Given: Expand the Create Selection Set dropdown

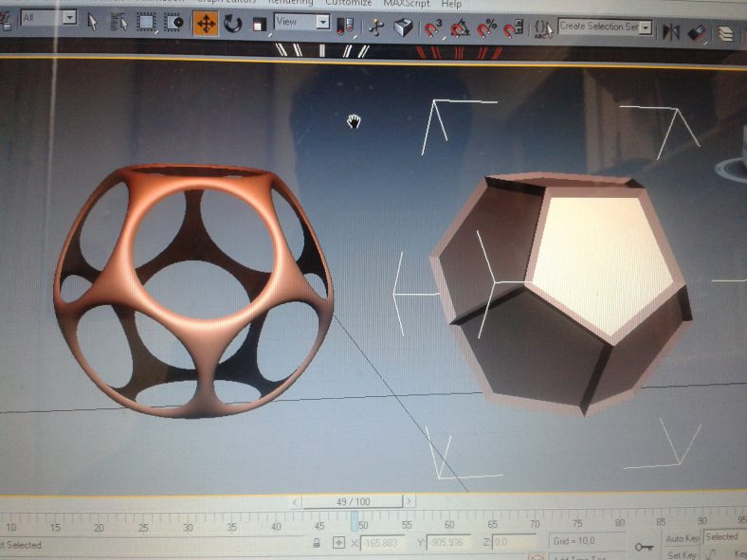Looking at the screenshot, I should coord(646,28).
